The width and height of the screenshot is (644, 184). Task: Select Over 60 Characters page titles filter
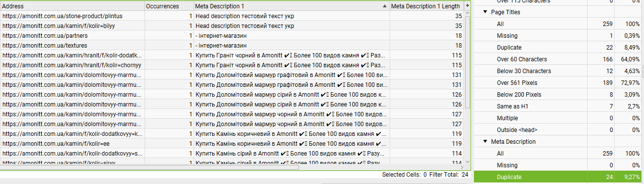click(559, 59)
